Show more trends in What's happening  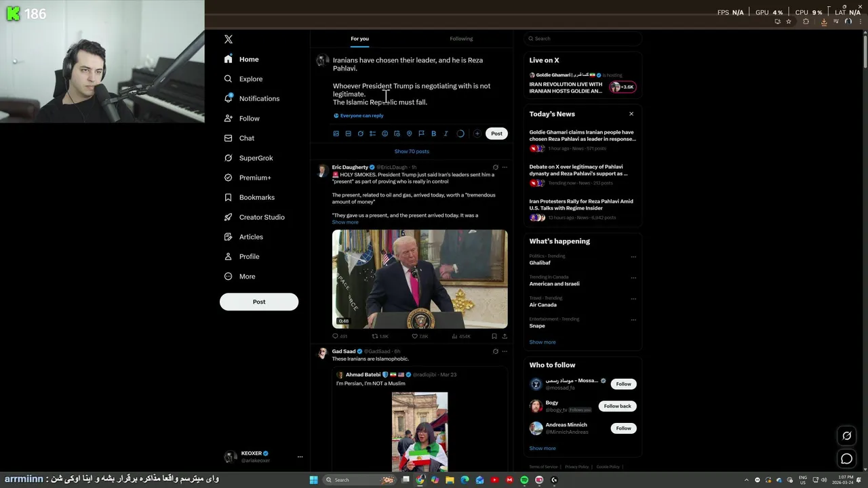(542, 342)
